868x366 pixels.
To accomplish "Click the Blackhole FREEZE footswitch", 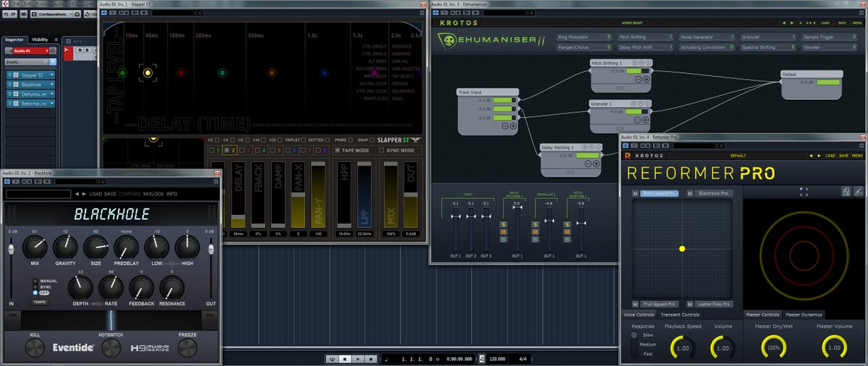I will [187, 349].
